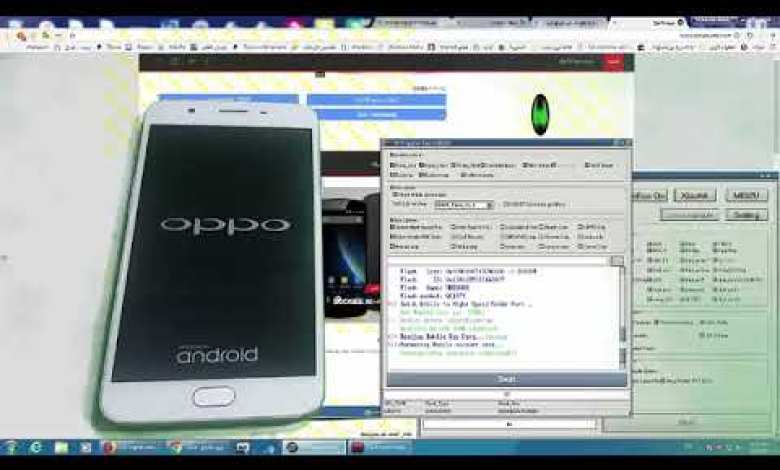Open the black phone thumbnail on the webpage
Image resolution: width=780 pixels, height=470 pixels.
(x=351, y=256)
